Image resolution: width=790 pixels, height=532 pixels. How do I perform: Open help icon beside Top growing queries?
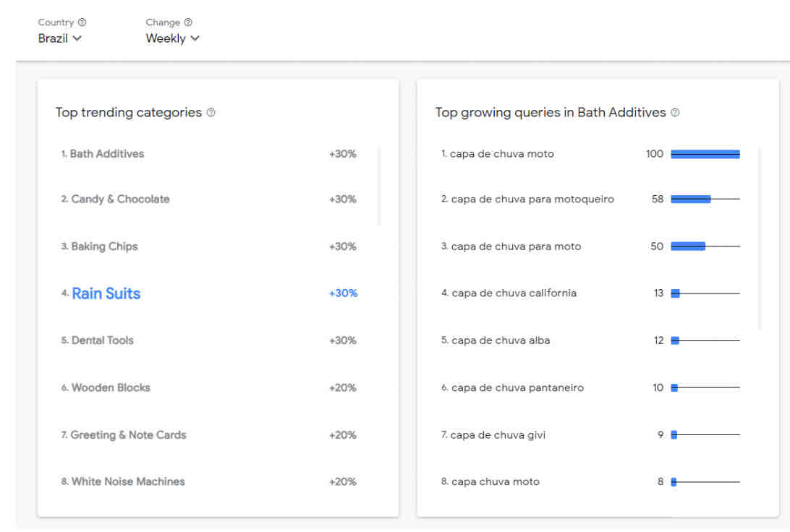(675, 112)
